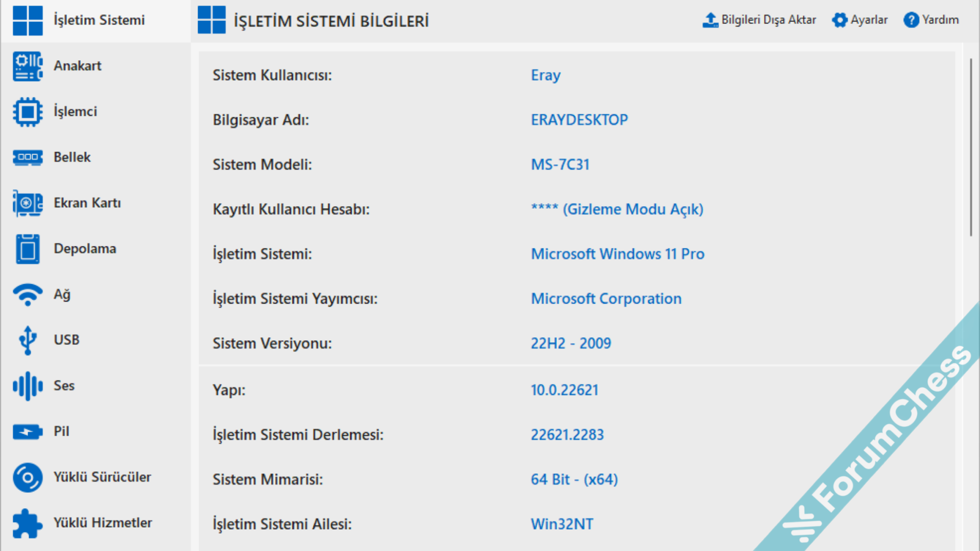This screenshot has width=980, height=551.
Task: Click the ERAYDESKTOP computer name value
Action: click(x=579, y=120)
